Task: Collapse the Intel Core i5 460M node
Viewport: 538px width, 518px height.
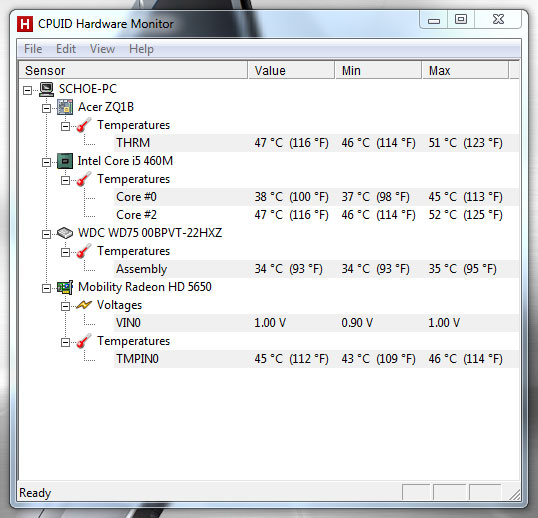Action: coord(46,162)
